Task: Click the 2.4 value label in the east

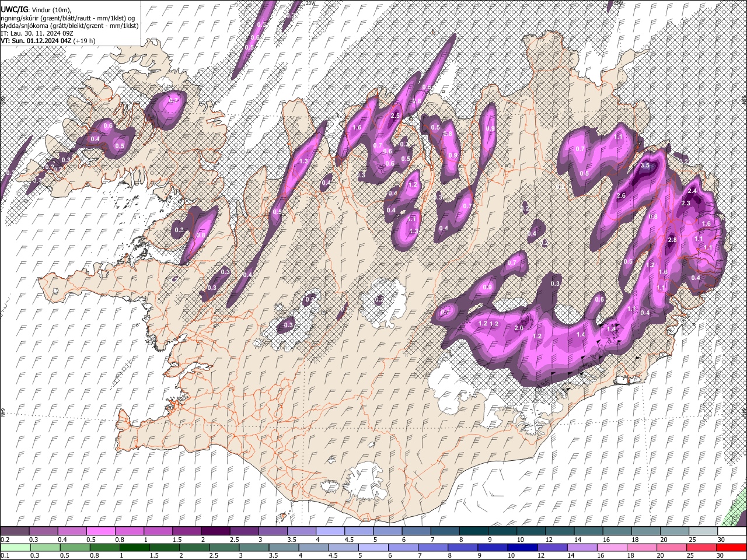Action: [692, 191]
